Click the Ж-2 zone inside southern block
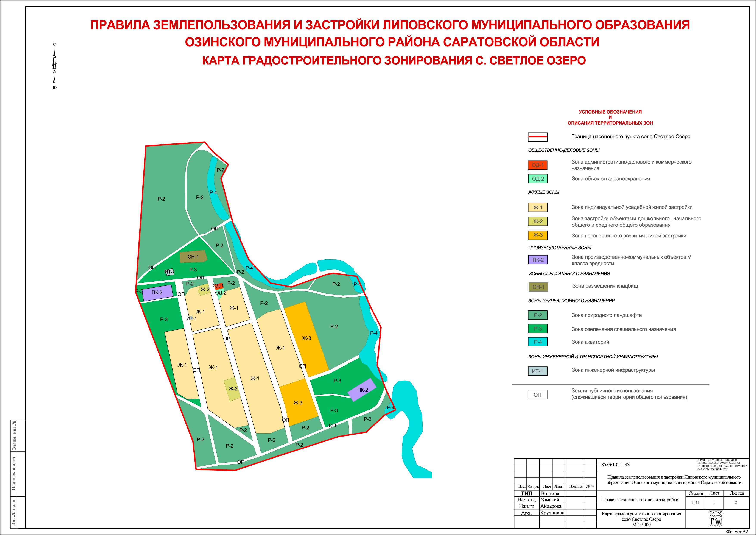 click(232, 389)
